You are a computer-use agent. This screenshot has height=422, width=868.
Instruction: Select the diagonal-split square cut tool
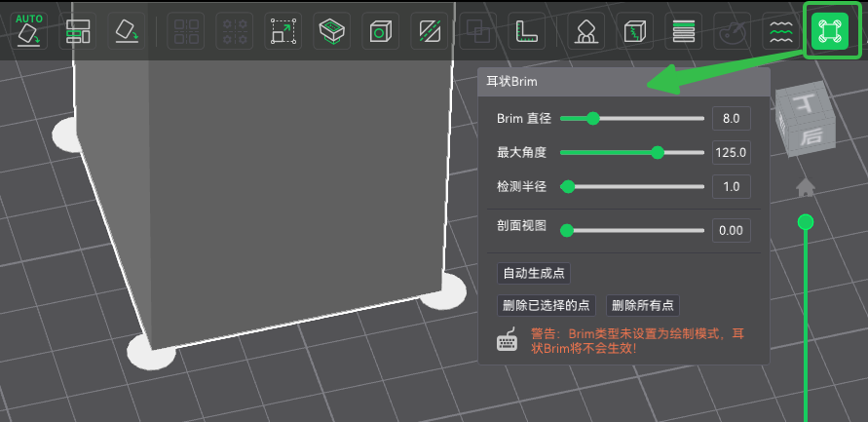428,31
